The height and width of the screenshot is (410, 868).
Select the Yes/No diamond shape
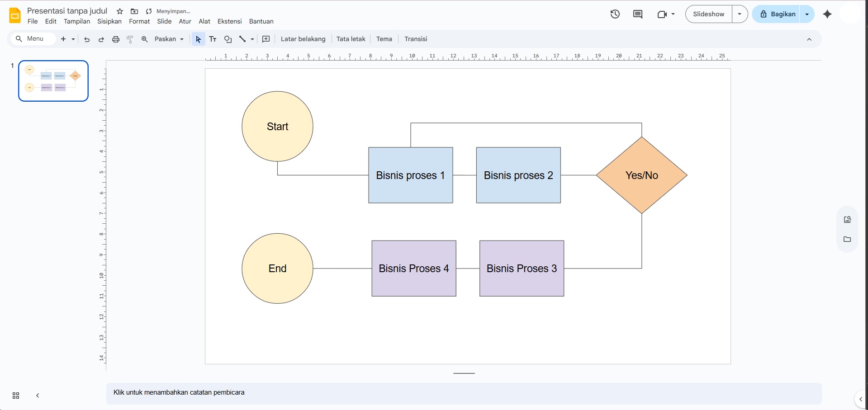click(x=641, y=175)
